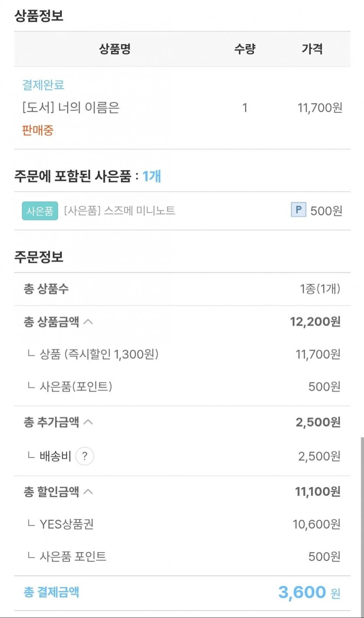Click the 총 결제금액 label
Viewport: 364px width, 618px height.
51,592
